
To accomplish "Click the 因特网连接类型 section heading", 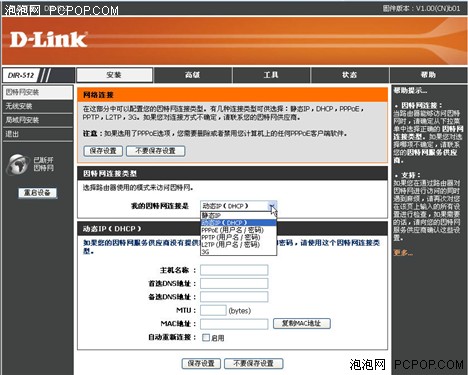I will pyautogui.click(x=110, y=174).
